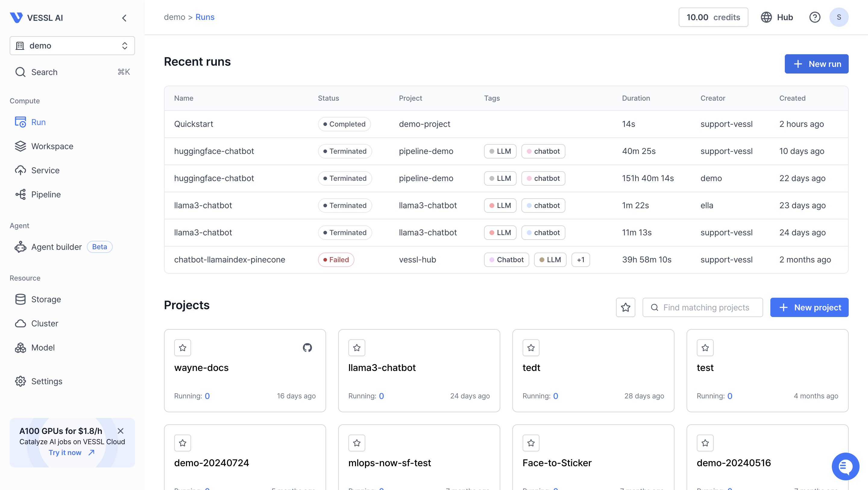Open the Face-to-Sticker project
The width and height of the screenshot is (868, 490).
[x=593, y=457]
